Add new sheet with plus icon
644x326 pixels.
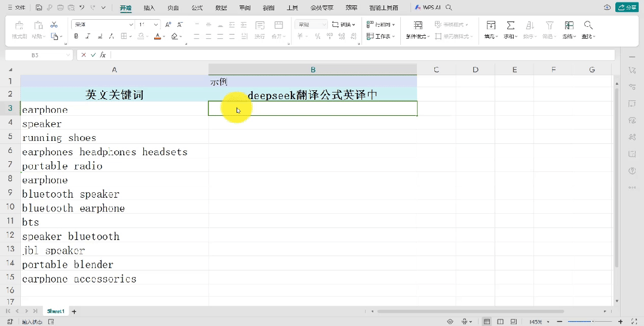click(x=74, y=312)
